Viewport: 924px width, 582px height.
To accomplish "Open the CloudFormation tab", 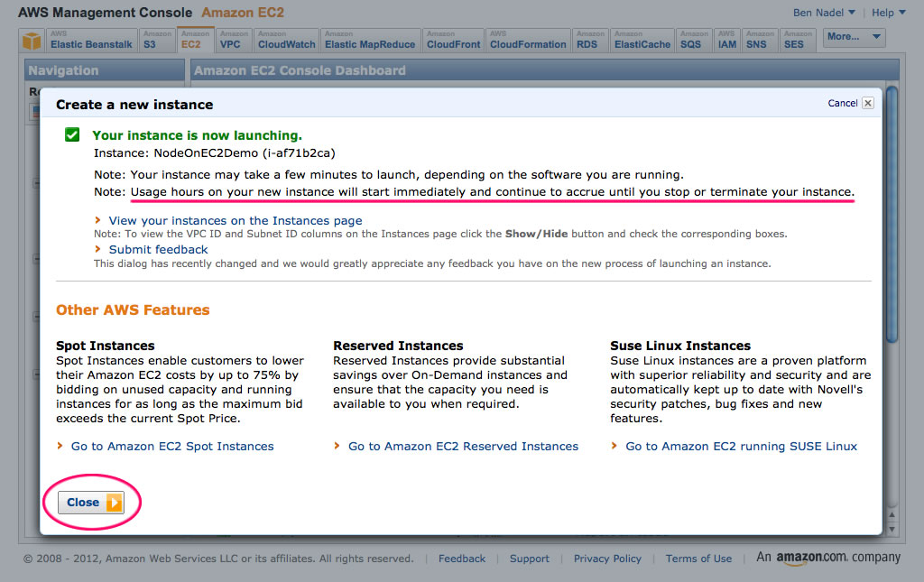I will pyautogui.click(x=528, y=40).
